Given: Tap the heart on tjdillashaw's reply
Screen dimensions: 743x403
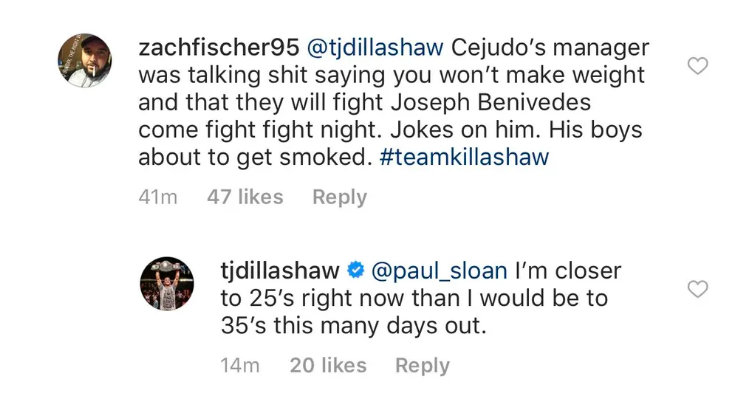Looking at the screenshot, I should point(699,289).
